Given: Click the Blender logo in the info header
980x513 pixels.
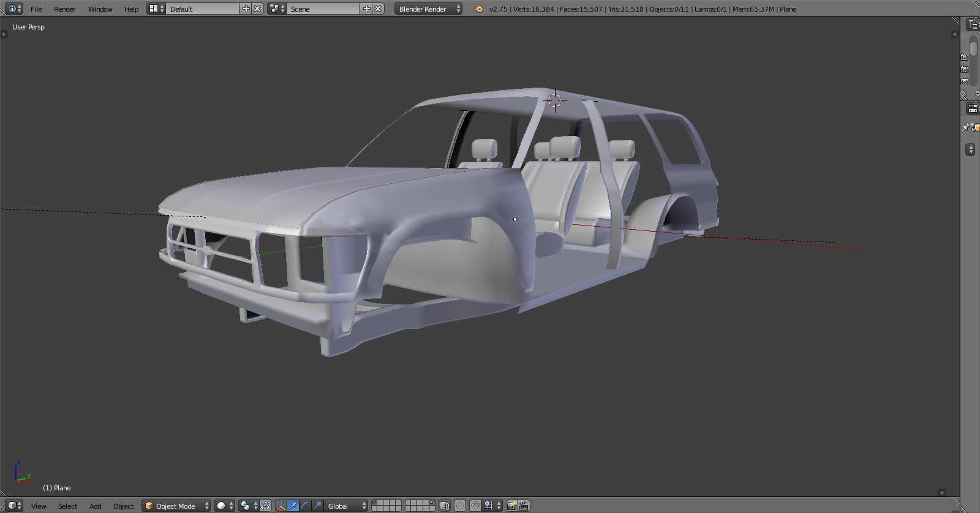Looking at the screenshot, I should click(x=478, y=9).
